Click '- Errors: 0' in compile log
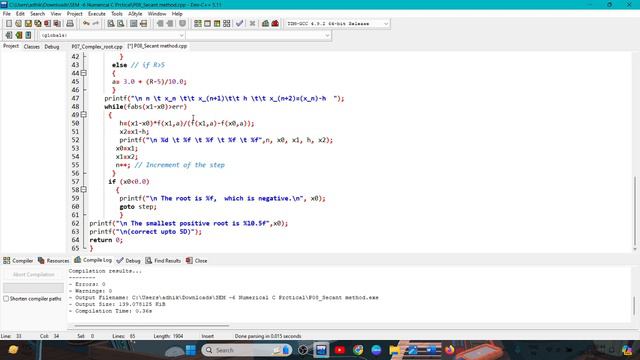The height and width of the screenshot is (360, 640). [x=87, y=284]
